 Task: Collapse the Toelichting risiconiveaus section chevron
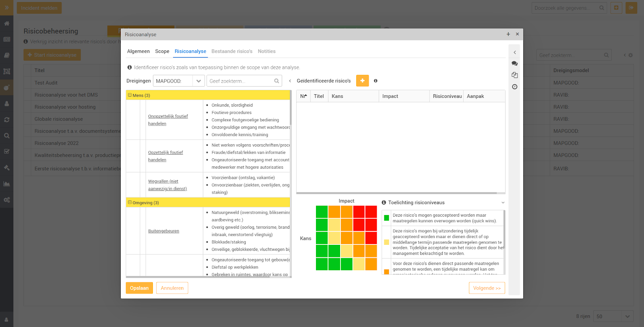[x=503, y=203]
